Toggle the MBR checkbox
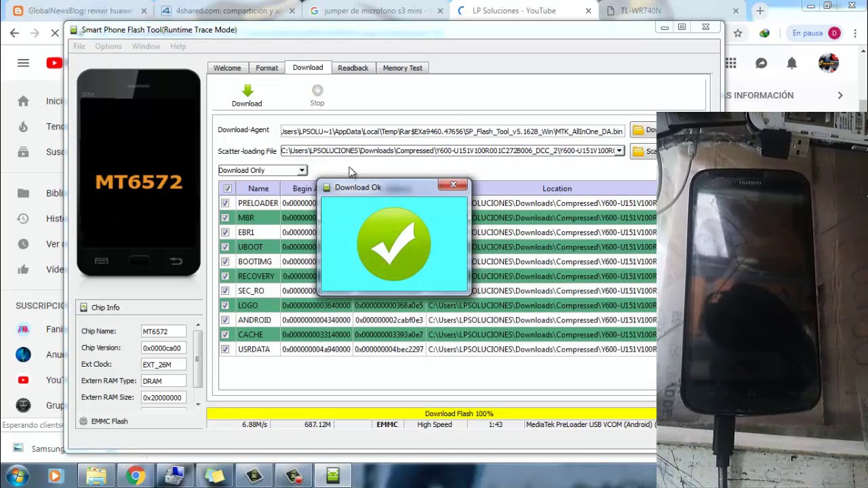 pyautogui.click(x=225, y=218)
